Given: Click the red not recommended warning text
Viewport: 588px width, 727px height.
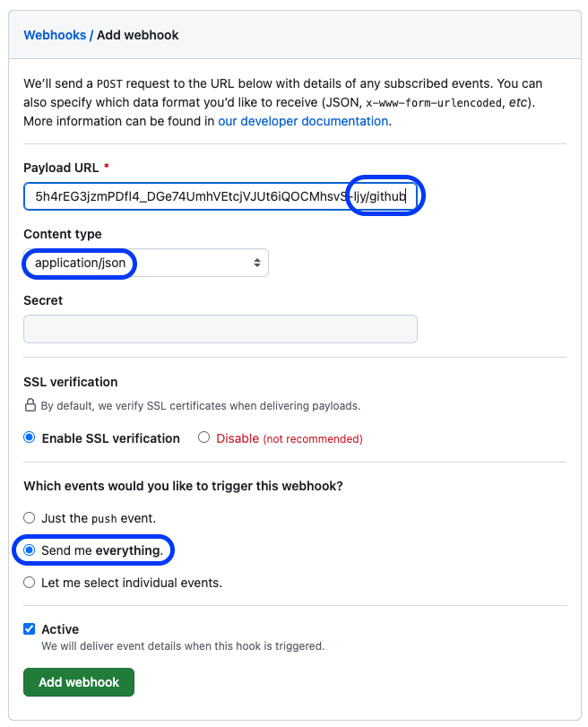Looking at the screenshot, I should [x=312, y=438].
